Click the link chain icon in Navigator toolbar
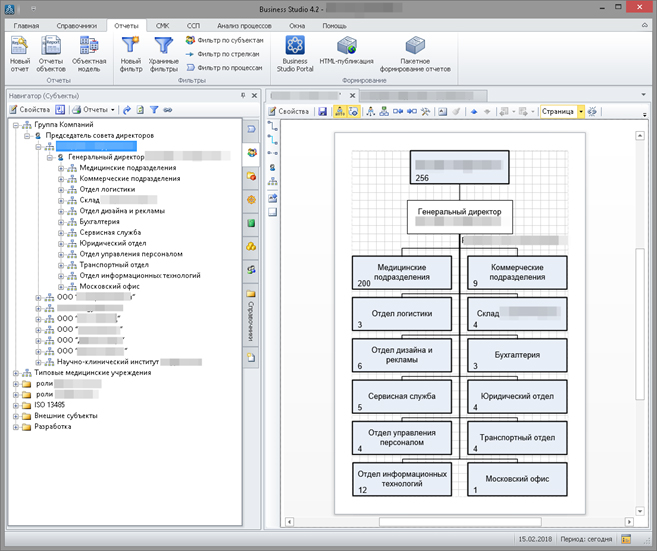This screenshot has height=551, width=657. click(167, 109)
